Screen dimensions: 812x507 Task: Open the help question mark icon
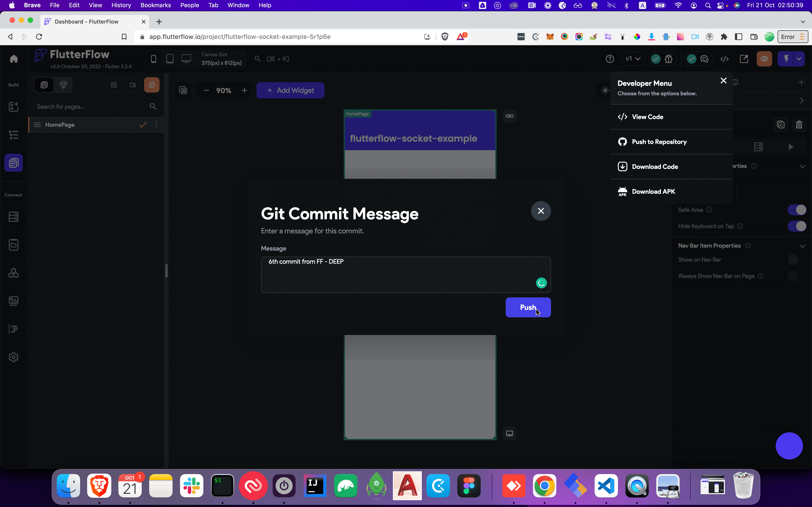610,59
